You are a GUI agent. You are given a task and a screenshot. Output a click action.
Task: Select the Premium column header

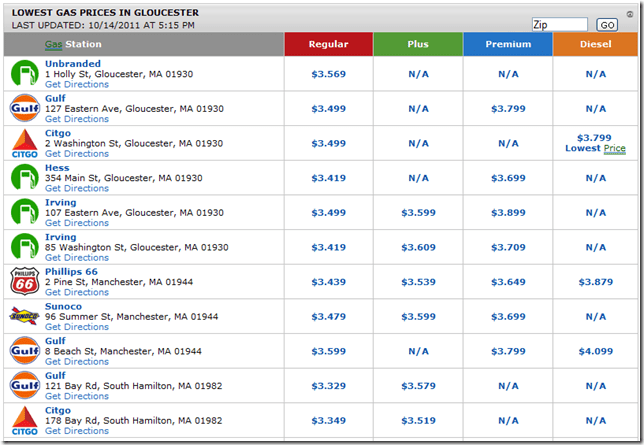click(x=508, y=44)
